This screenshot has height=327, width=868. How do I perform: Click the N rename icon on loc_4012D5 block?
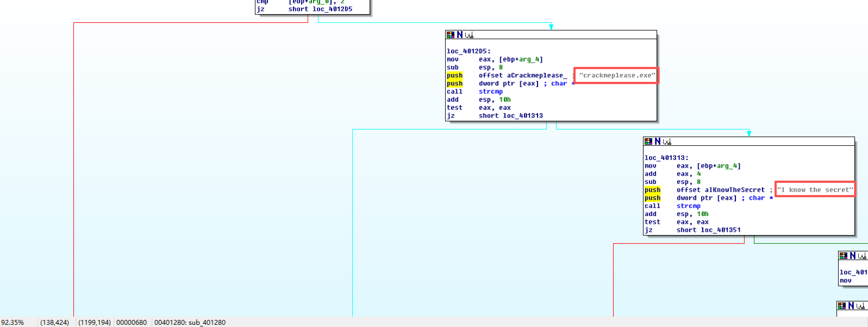pyautogui.click(x=460, y=35)
